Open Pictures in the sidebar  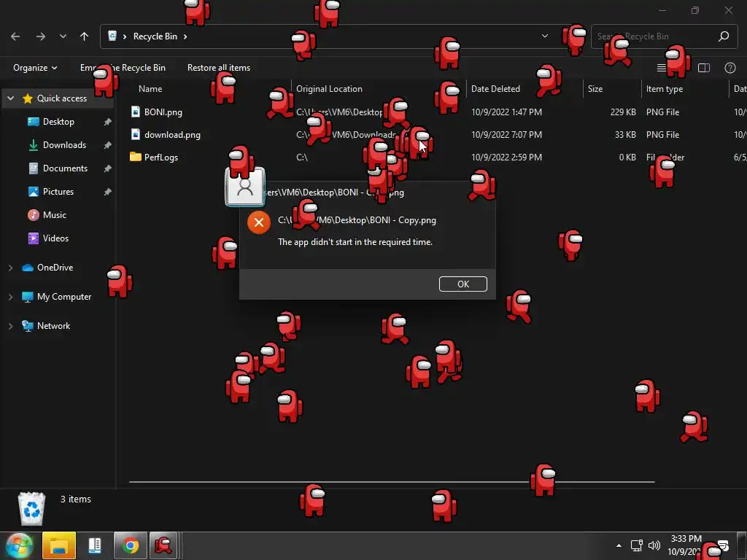58,192
